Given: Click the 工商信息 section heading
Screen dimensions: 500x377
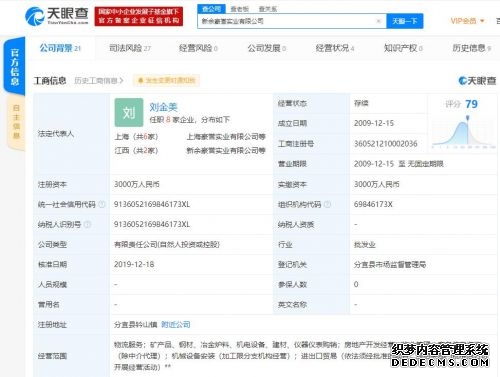Looking at the screenshot, I should 50,81.
